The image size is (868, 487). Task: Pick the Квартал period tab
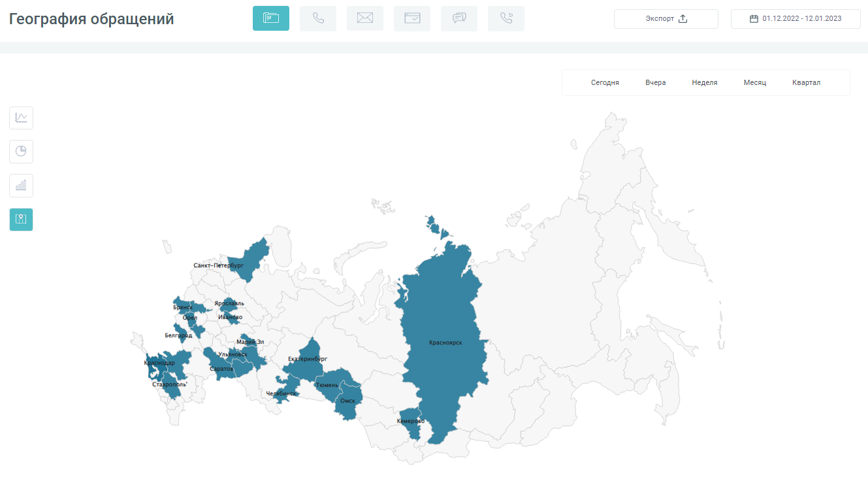coord(806,83)
